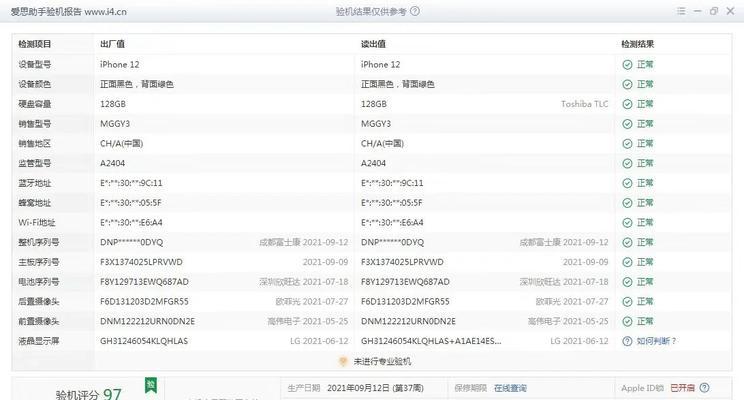
Task: Select factory color value 正面黑色，背面绿色
Action: (137, 84)
